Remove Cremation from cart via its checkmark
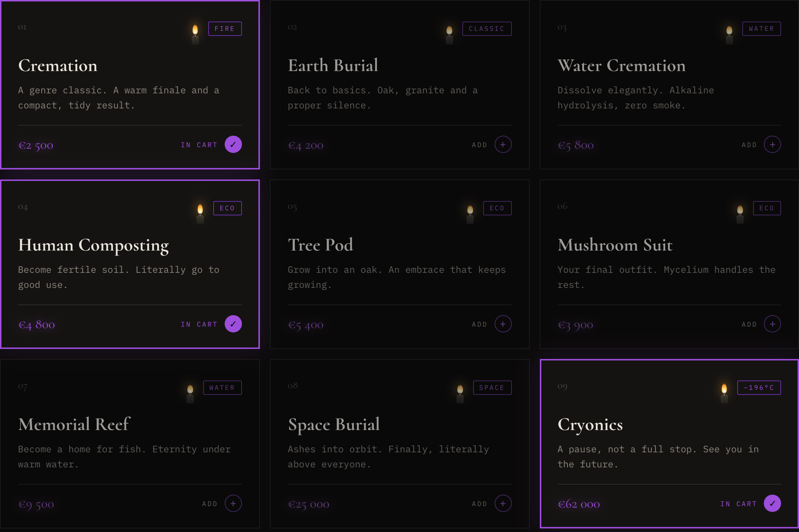This screenshot has height=532, width=799. pos(233,144)
